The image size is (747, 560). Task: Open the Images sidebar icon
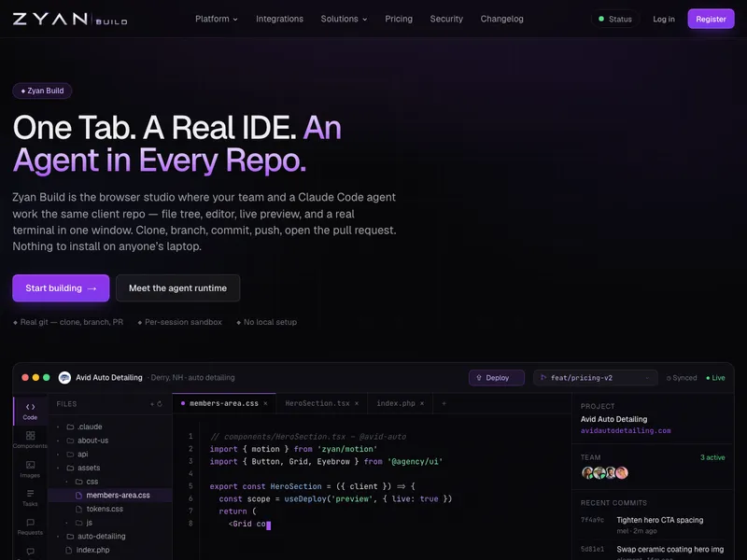(x=30, y=469)
